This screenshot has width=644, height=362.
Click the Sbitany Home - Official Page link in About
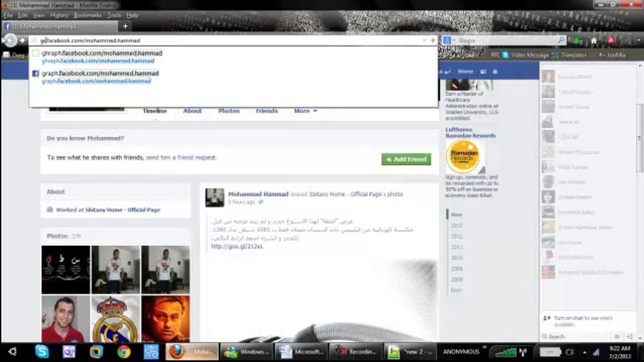pos(123,210)
